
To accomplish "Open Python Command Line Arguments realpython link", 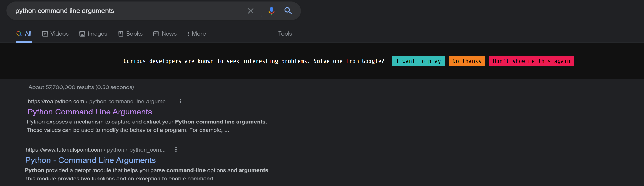I will tap(90, 112).
